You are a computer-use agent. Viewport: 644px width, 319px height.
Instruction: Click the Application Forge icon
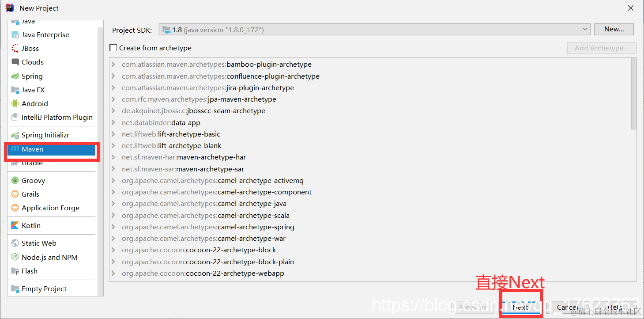click(15, 208)
